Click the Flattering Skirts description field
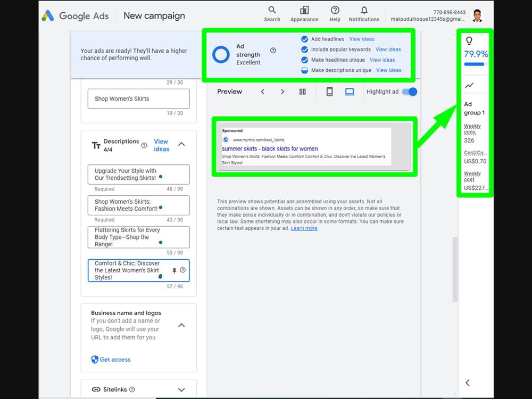 pos(138,237)
